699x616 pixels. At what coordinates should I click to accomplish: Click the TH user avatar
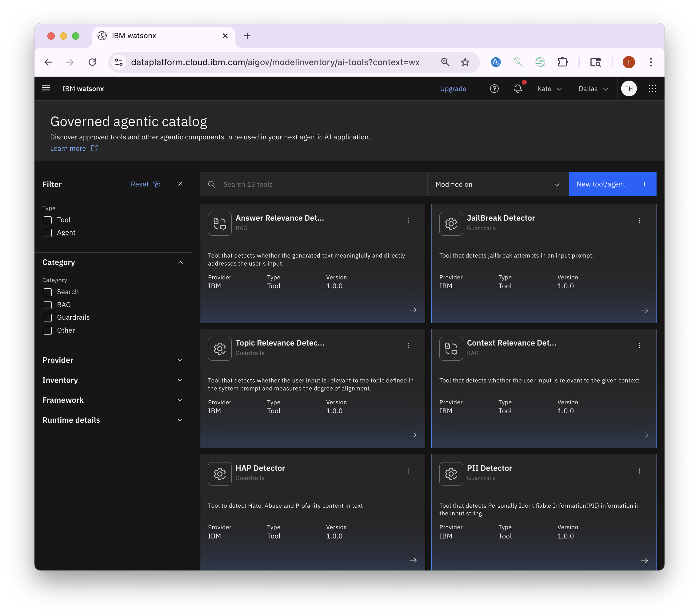629,89
